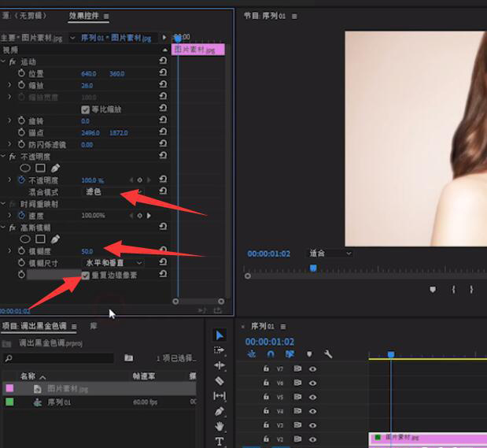The width and height of the screenshot is (487, 448).
Task: Click new bin folder icon in project panel
Action: click(129, 357)
